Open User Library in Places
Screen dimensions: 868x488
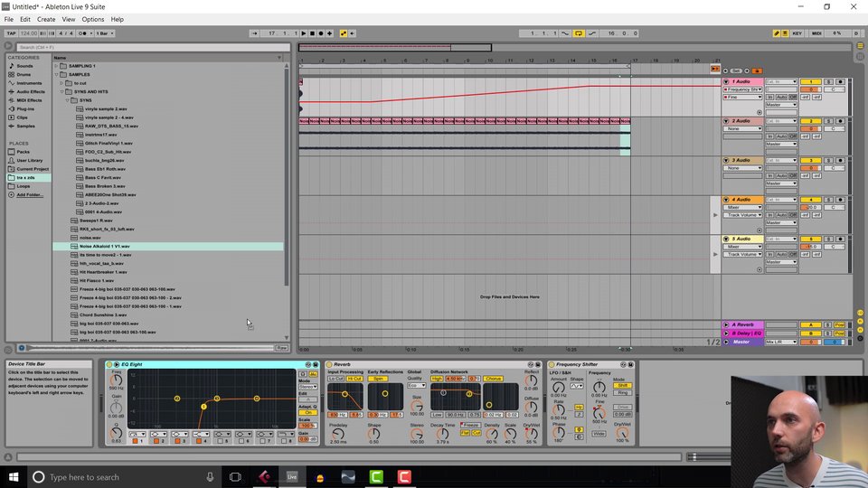coord(29,161)
